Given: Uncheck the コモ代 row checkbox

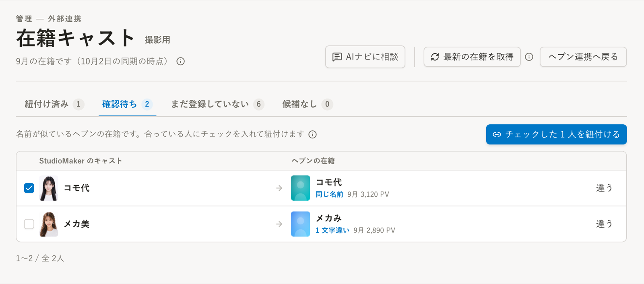Looking at the screenshot, I should (29, 188).
